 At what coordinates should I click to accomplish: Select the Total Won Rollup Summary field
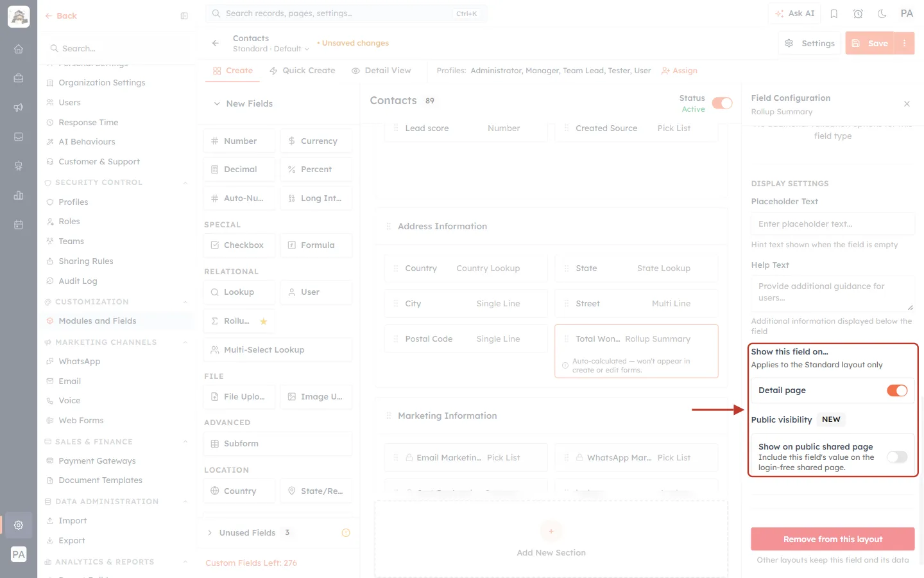[x=637, y=351]
